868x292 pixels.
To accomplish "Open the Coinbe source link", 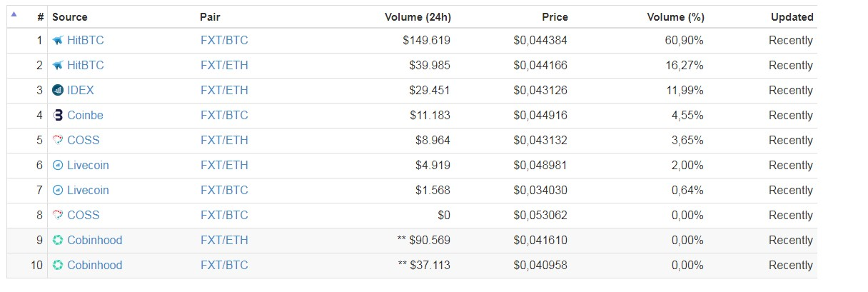I will click(x=85, y=116).
